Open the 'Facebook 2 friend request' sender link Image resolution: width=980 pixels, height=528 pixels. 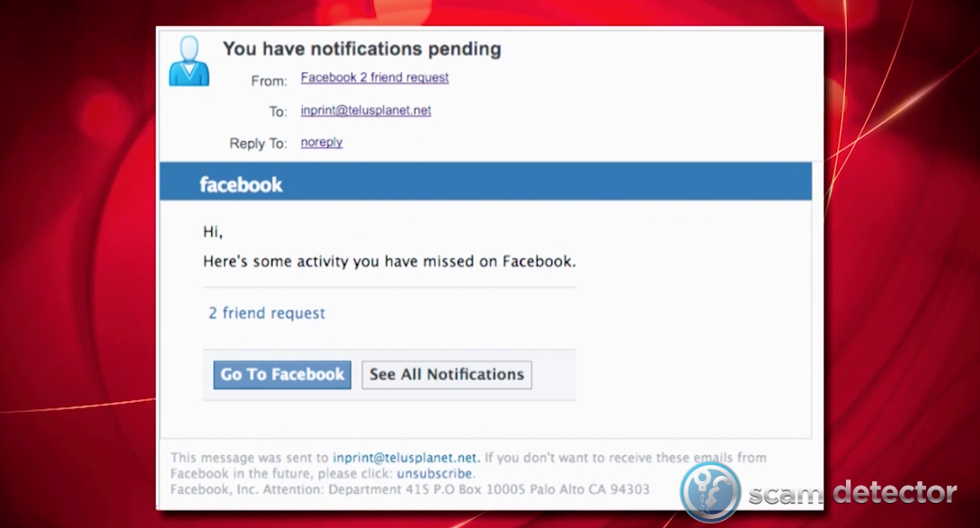374,77
